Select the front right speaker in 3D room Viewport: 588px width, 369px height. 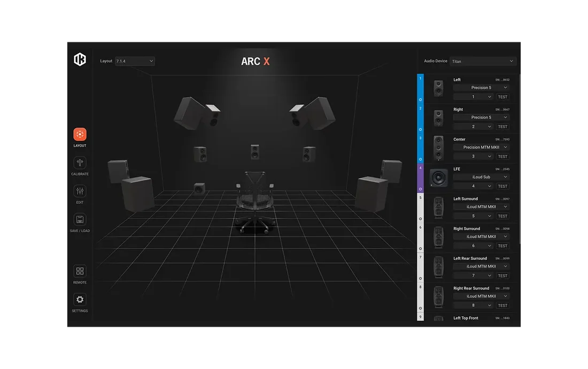309,154
